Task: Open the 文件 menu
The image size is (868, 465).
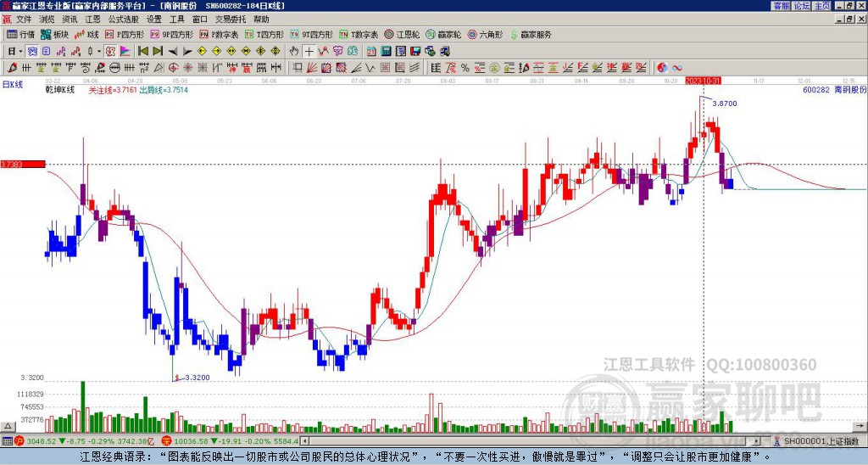Action: pyautogui.click(x=24, y=20)
